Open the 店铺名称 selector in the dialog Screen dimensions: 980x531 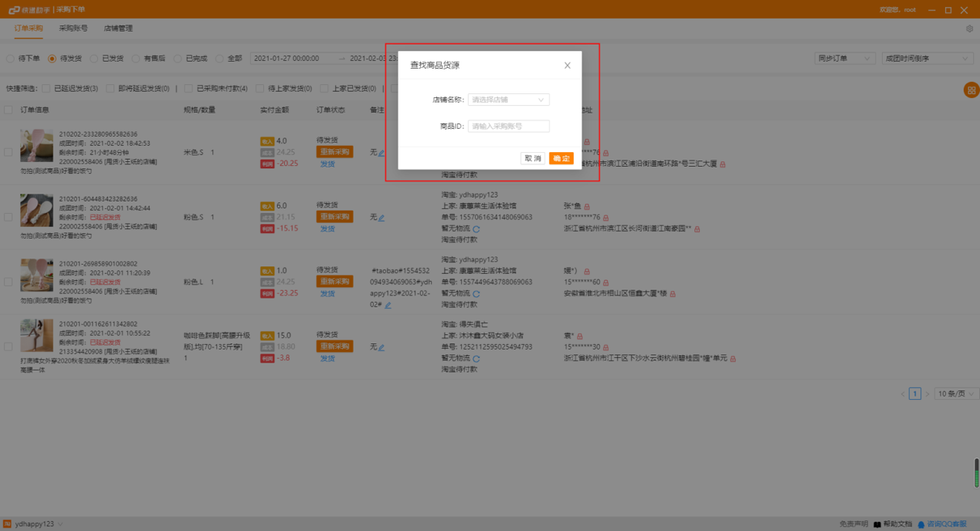tap(507, 100)
